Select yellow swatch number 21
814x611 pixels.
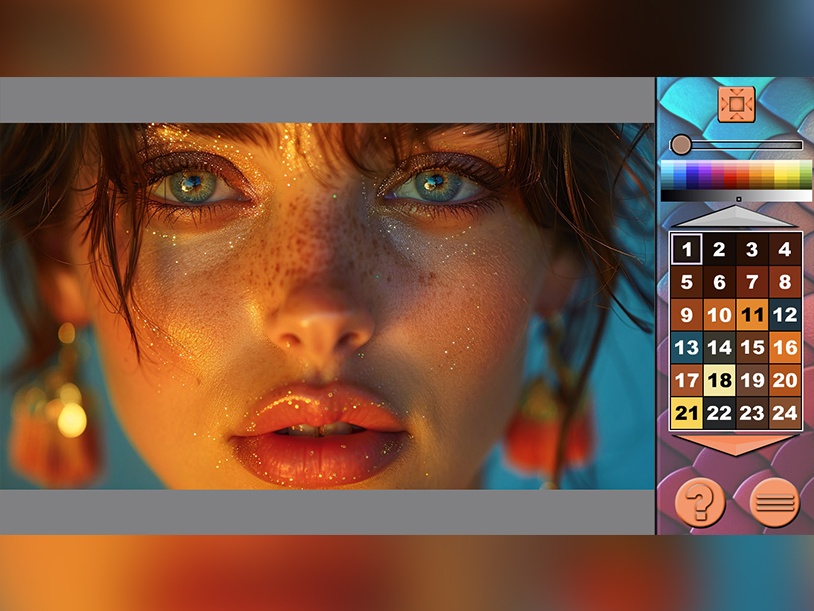[686, 413]
